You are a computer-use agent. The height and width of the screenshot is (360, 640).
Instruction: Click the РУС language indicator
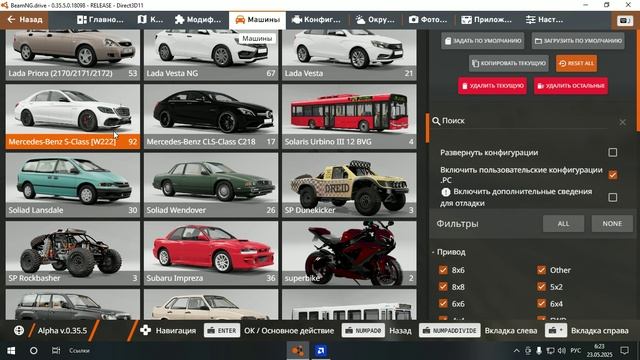(576, 351)
